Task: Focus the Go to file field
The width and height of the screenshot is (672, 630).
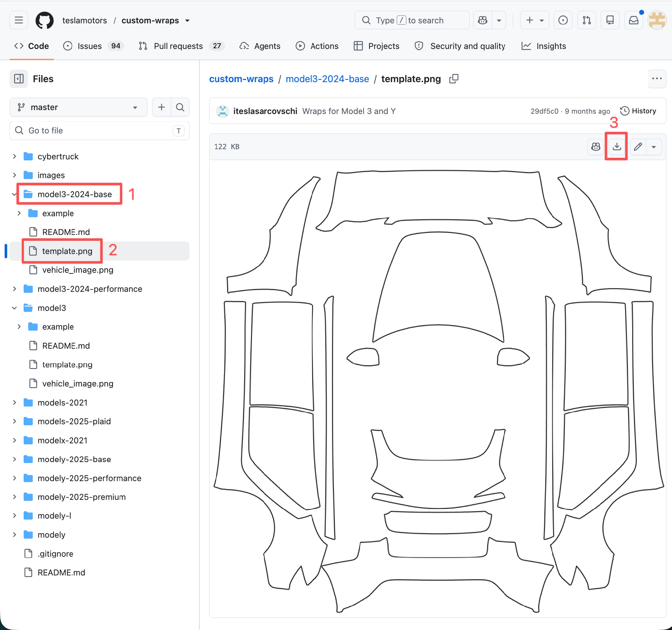Action: point(100,130)
